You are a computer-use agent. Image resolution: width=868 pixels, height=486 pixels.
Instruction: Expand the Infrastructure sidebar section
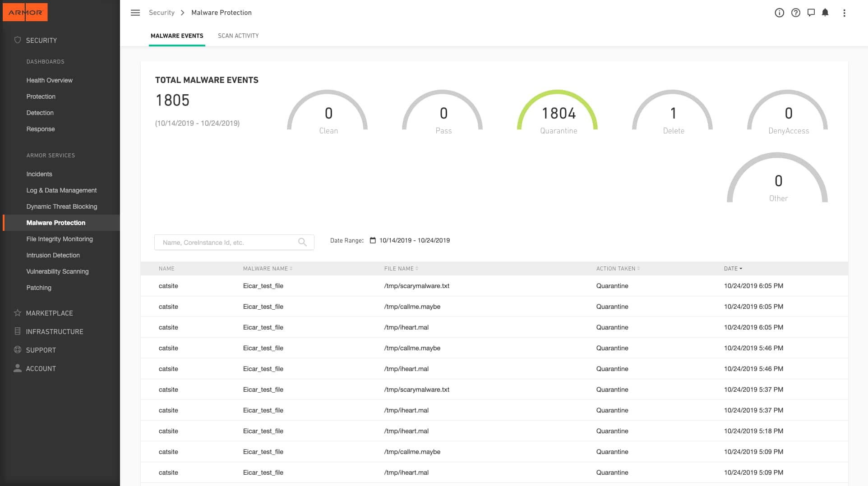55,331
